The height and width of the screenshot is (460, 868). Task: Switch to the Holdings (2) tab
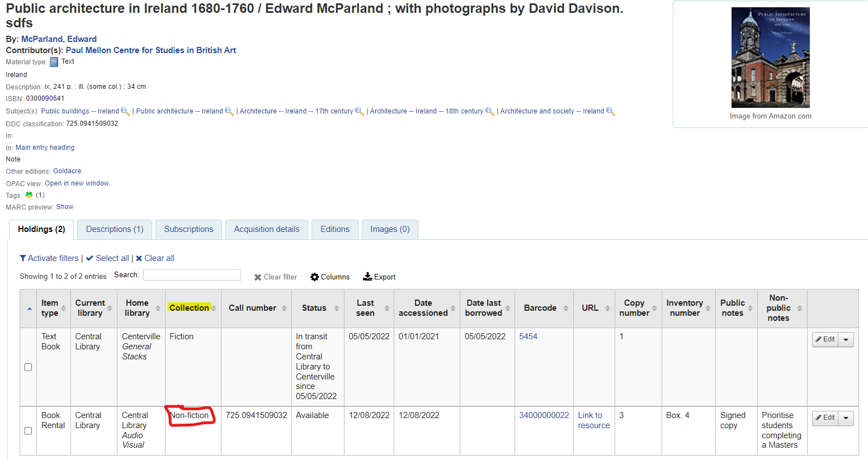point(41,229)
